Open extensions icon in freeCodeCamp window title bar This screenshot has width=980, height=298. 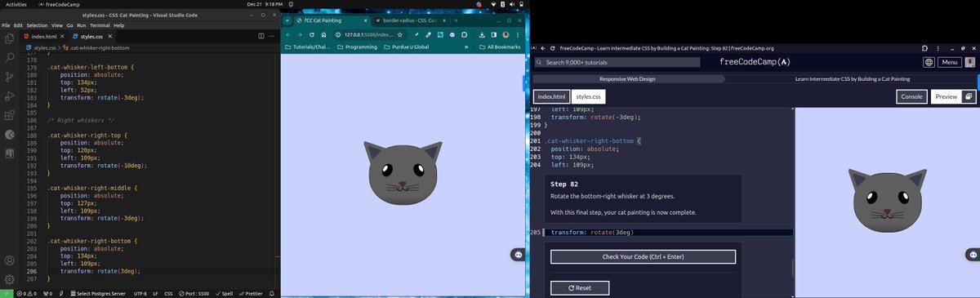coord(924,48)
